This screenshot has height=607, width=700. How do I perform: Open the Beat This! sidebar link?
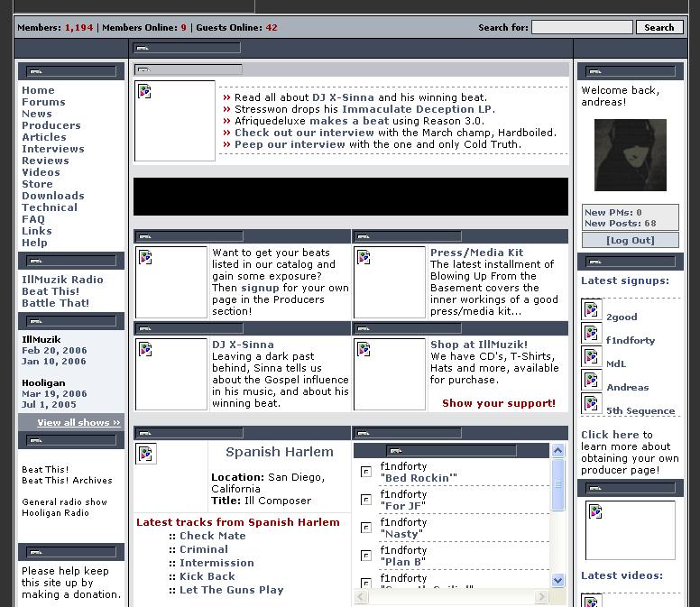[51, 291]
